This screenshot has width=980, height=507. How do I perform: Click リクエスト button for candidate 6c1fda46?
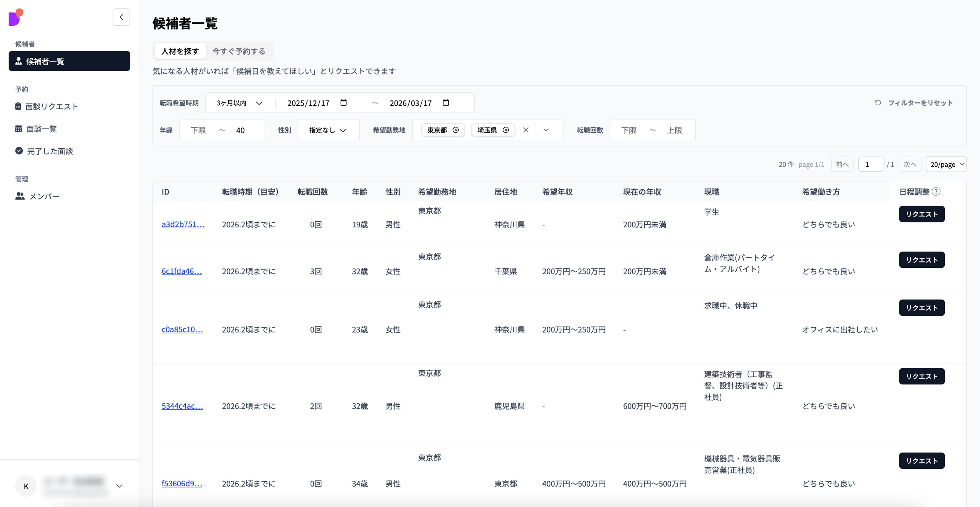click(x=921, y=260)
